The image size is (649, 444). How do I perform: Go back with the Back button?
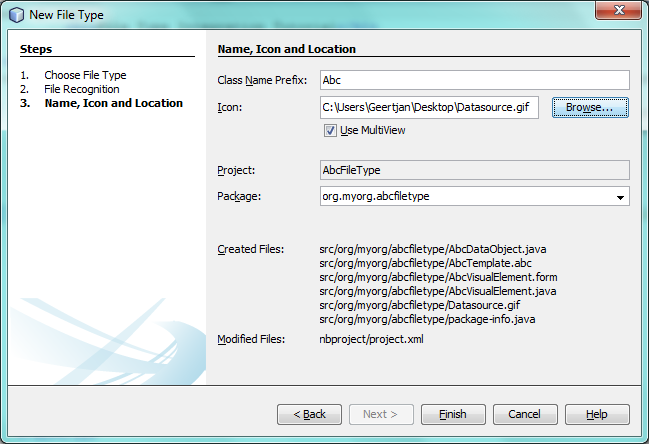[308, 414]
